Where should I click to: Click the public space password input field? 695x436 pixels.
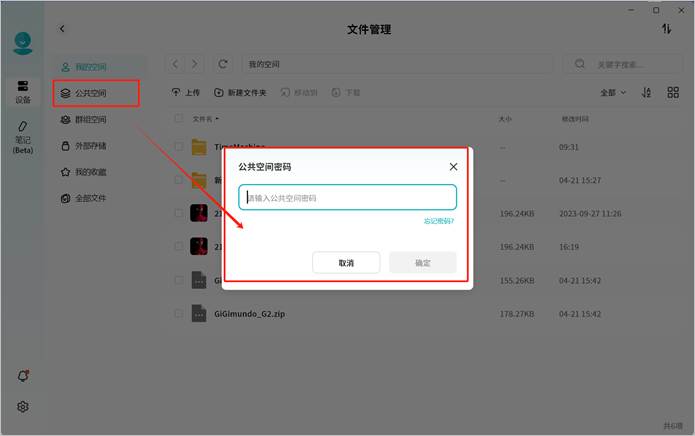point(347,197)
